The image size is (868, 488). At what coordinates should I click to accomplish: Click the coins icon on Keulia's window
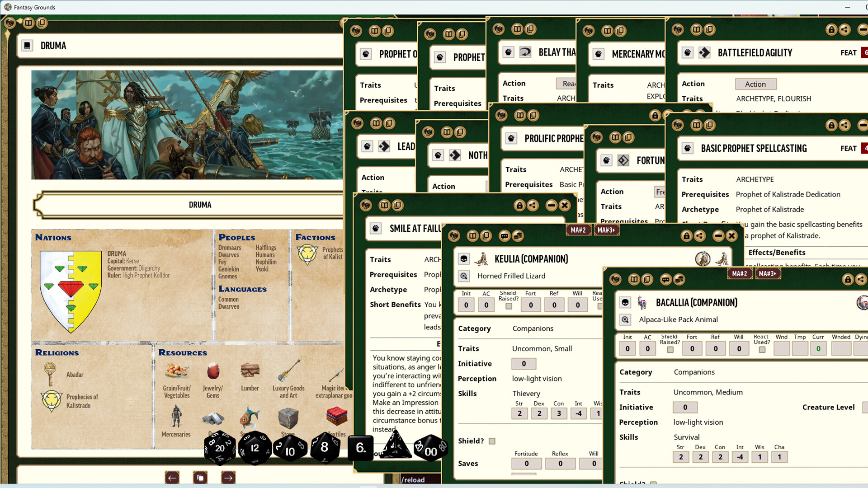pos(518,236)
